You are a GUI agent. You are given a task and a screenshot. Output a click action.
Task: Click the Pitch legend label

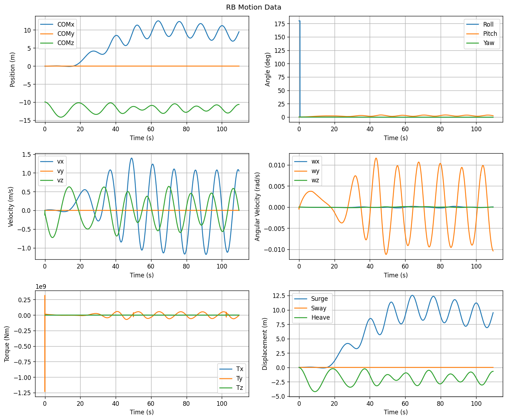(x=490, y=34)
